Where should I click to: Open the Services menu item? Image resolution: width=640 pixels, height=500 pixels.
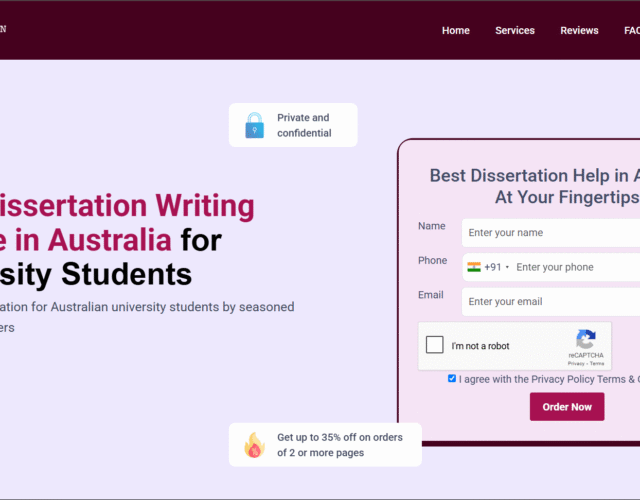click(x=514, y=30)
